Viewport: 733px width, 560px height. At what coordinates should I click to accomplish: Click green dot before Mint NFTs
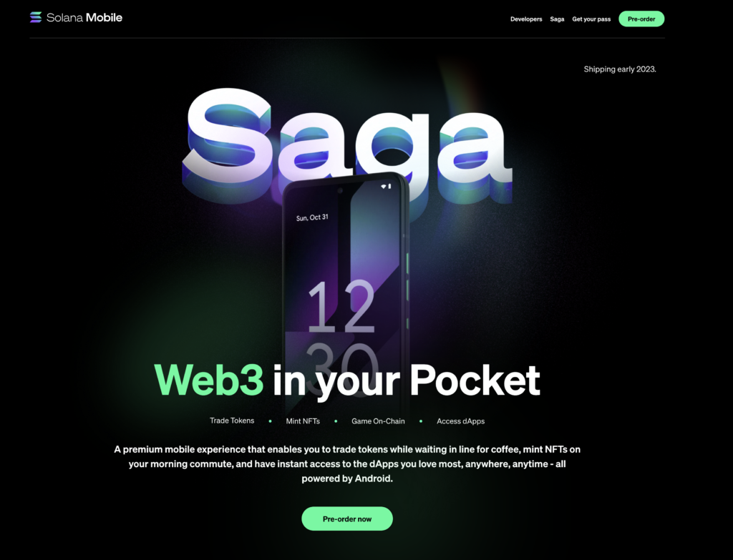click(x=270, y=421)
